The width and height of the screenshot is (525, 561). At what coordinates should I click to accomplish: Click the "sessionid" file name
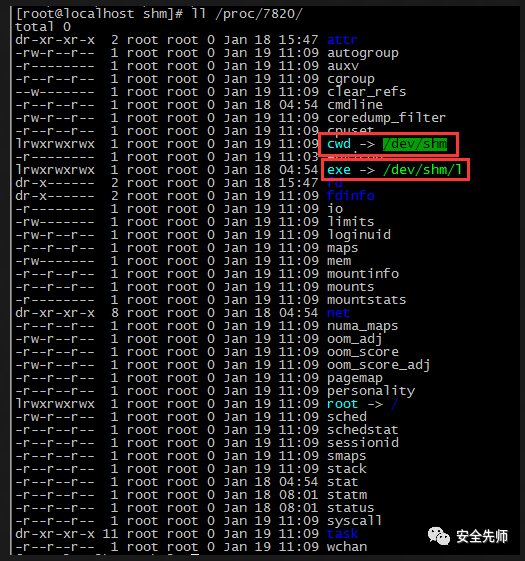pos(363,443)
